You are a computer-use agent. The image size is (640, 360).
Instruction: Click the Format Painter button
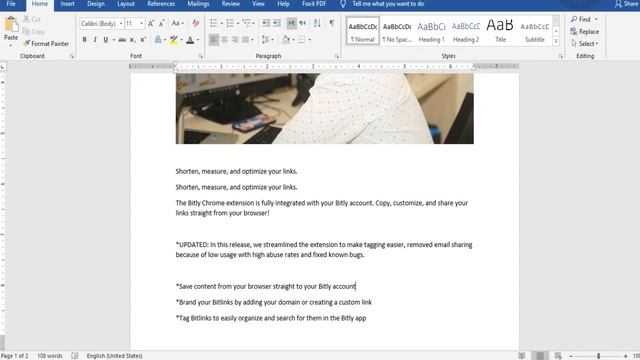(x=46, y=43)
